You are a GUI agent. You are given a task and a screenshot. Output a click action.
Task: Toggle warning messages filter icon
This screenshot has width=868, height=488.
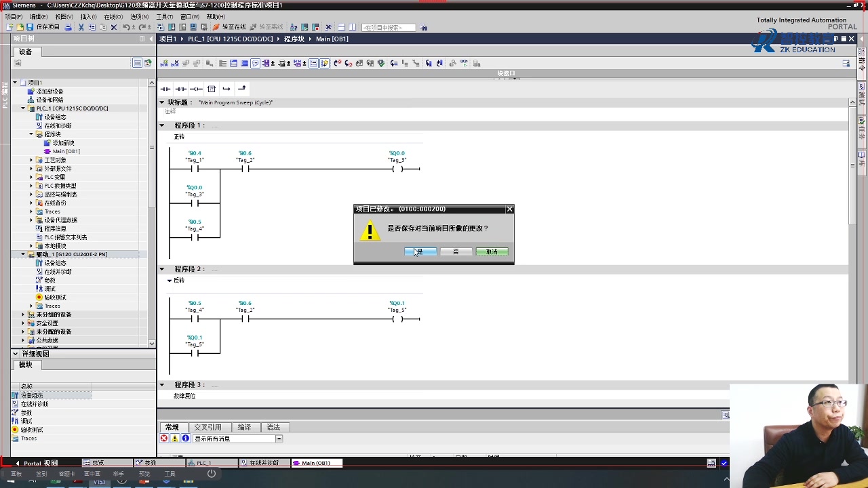coord(174,439)
